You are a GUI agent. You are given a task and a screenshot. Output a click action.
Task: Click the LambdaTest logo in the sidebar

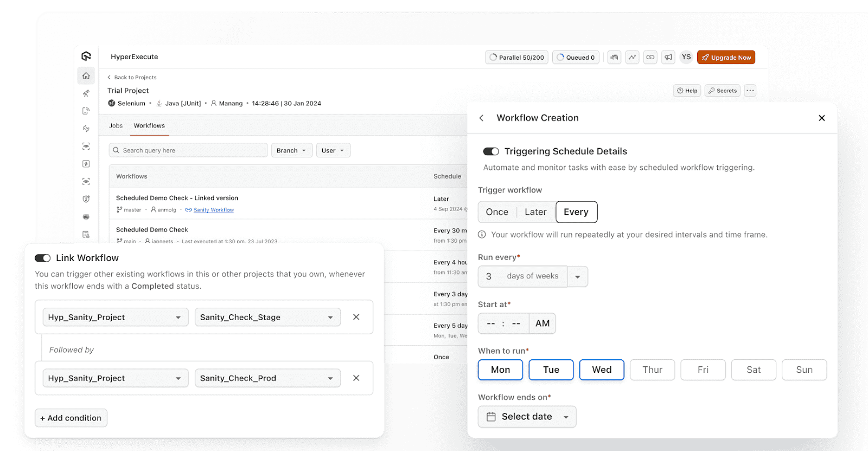click(86, 56)
